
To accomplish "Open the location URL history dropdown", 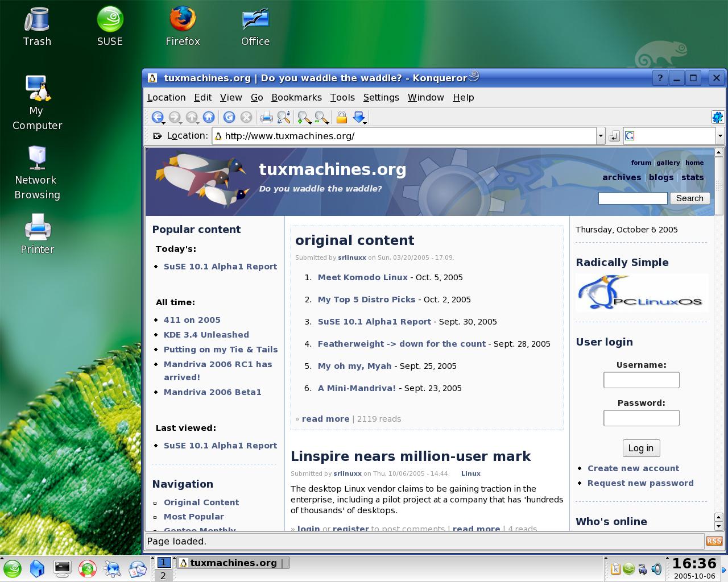I will (600, 136).
